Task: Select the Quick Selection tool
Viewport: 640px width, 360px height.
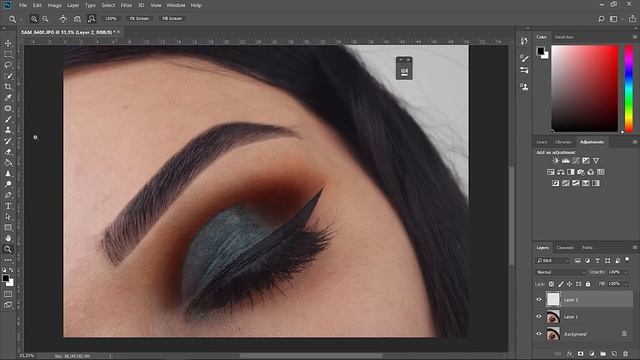Action: (x=8, y=76)
